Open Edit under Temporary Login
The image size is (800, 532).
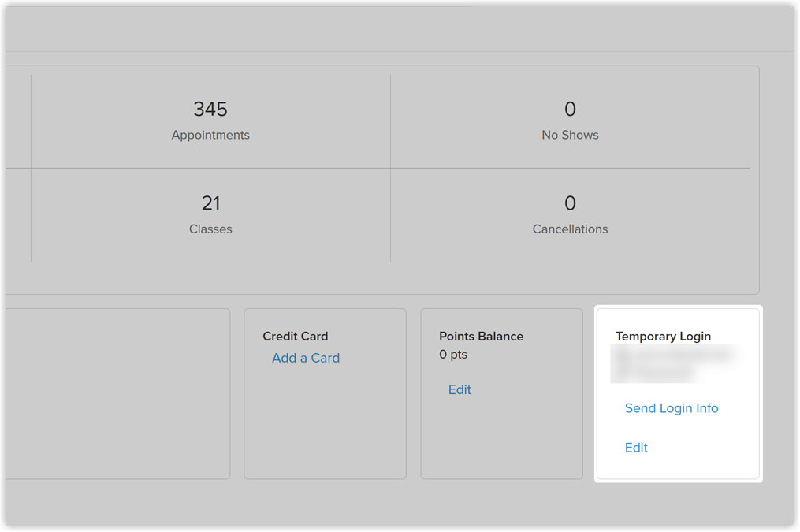(636, 448)
